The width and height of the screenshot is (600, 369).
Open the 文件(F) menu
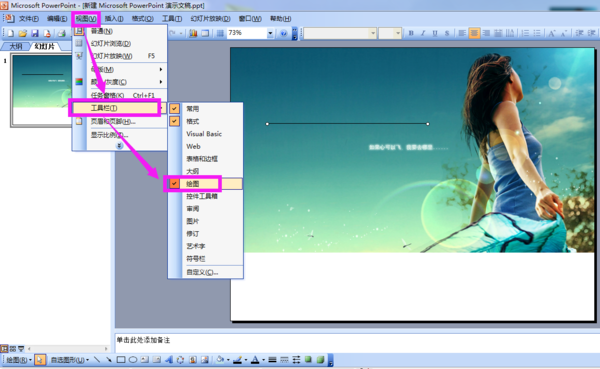coord(29,18)
